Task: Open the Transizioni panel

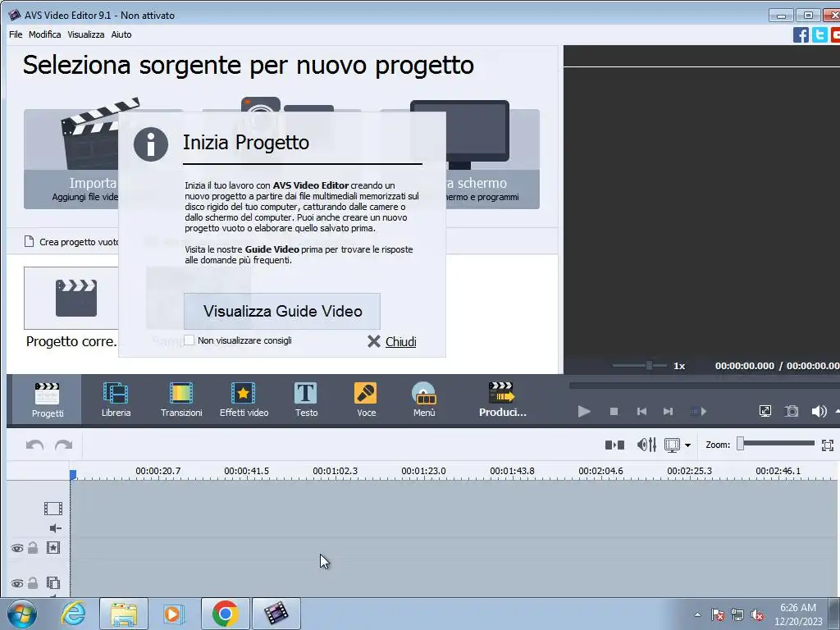Action: point(181,399)
